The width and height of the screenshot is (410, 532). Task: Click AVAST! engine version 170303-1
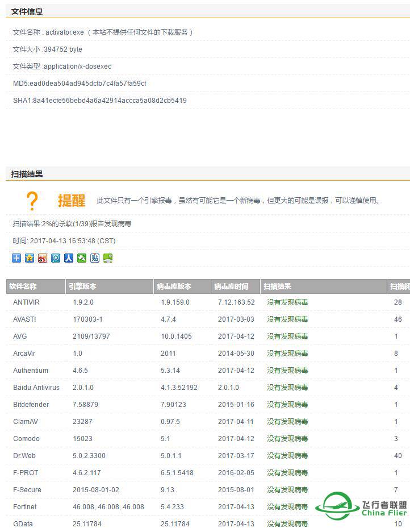pos(87,319)
